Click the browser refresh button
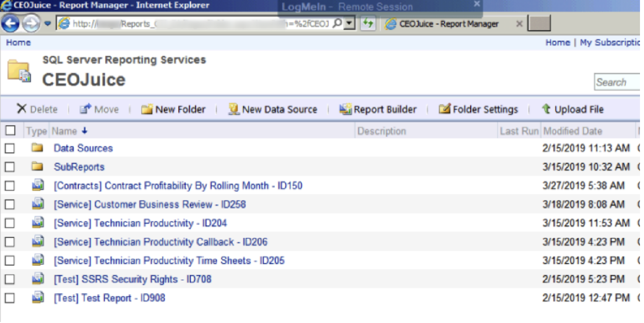Image resolution: width=644 pixels, height=323 pixels. point(368,23)
